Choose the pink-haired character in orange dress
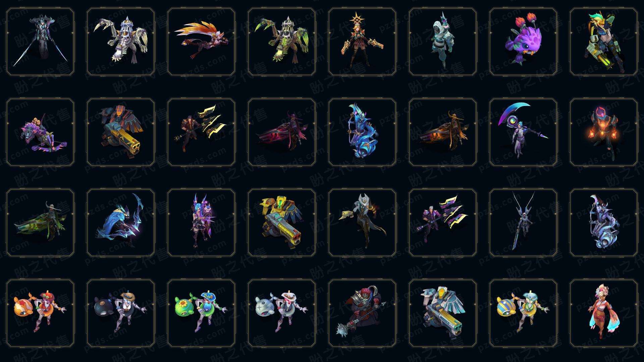The image size is (644, 362). pos(604,313)
